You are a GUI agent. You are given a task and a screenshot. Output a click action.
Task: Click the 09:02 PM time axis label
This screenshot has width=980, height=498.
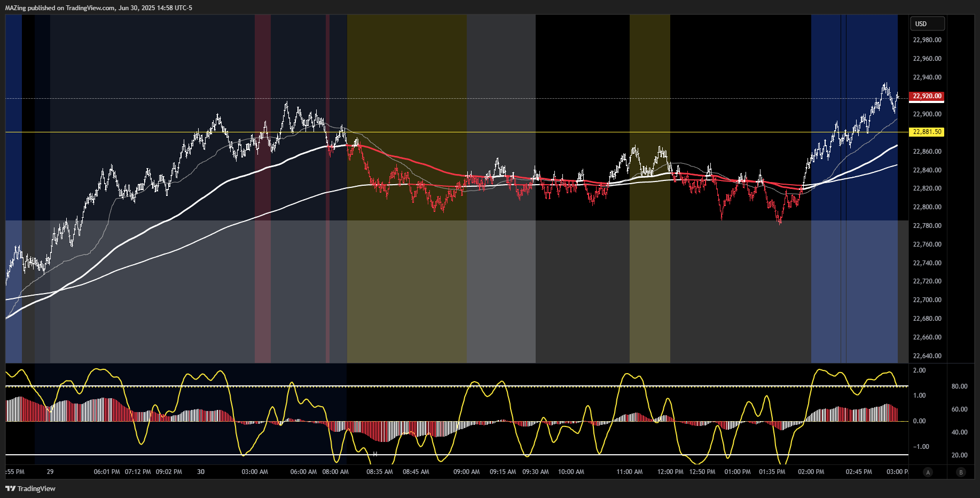169,472
